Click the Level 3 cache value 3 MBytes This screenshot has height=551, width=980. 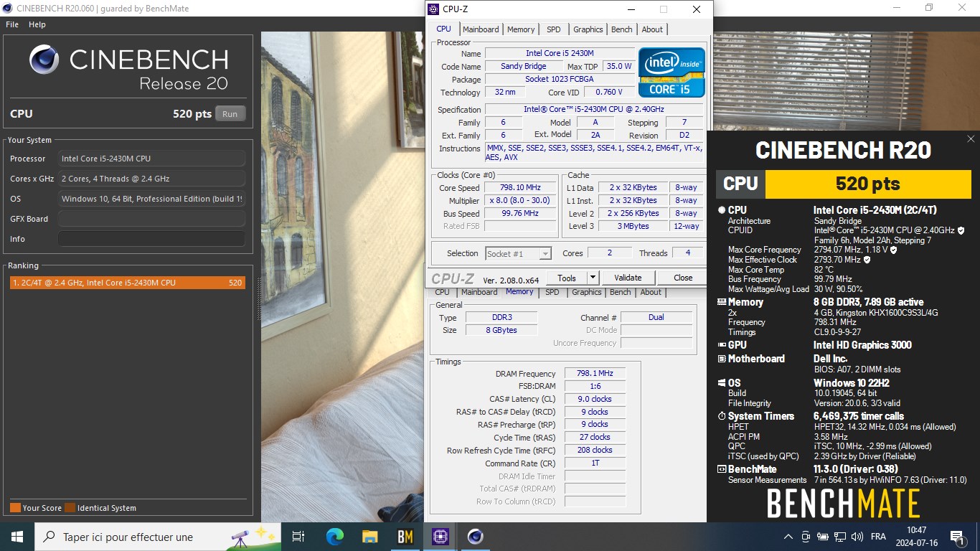(x=633, y=226)
